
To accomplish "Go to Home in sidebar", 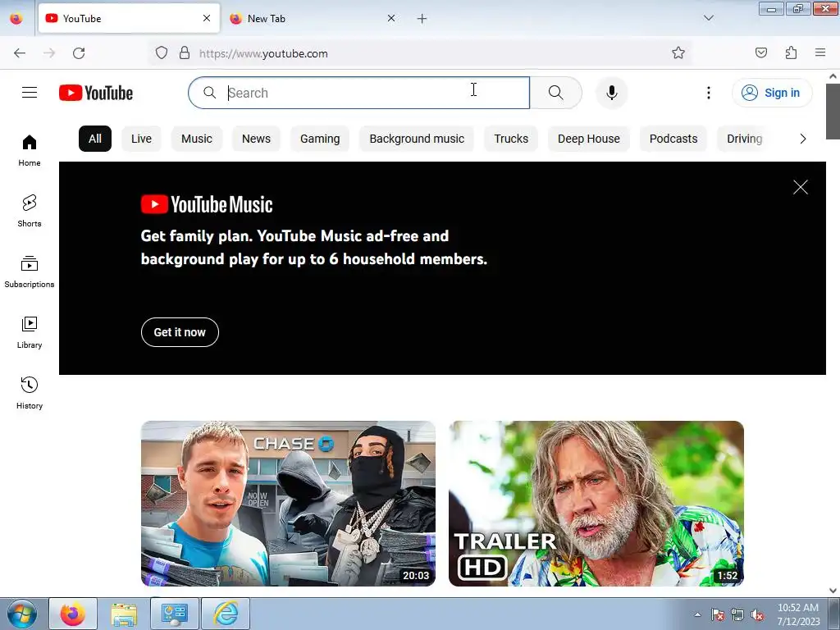I will [30, 151].
